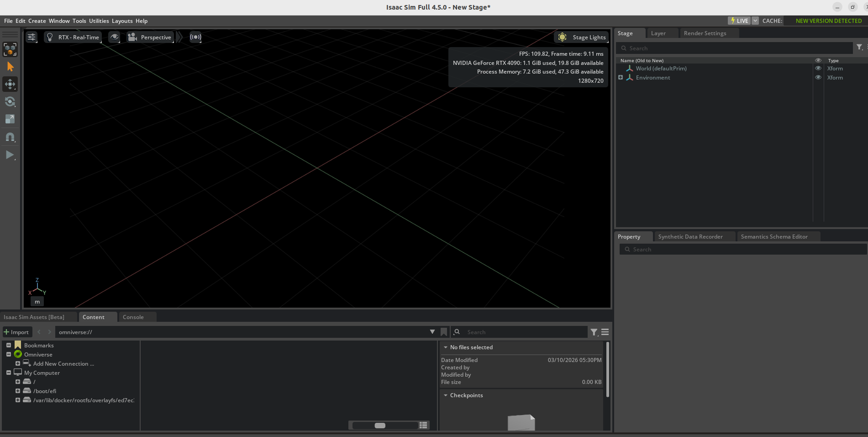Choose the Scale tool
The height and width of the screenshot is (437, 868).
coord(10,119)
